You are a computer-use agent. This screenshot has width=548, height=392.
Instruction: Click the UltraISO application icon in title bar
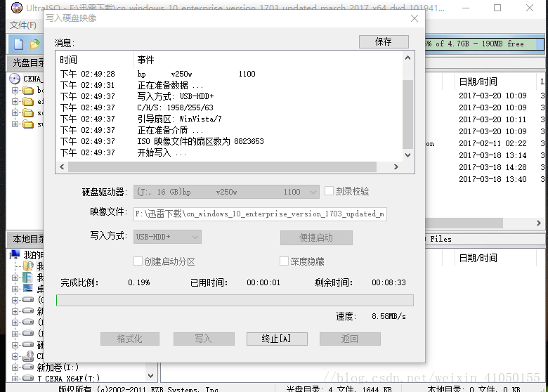16,7
